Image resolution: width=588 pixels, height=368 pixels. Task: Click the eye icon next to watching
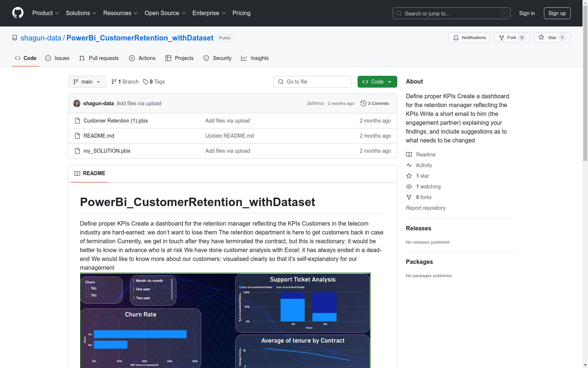[x=409, y=187]
